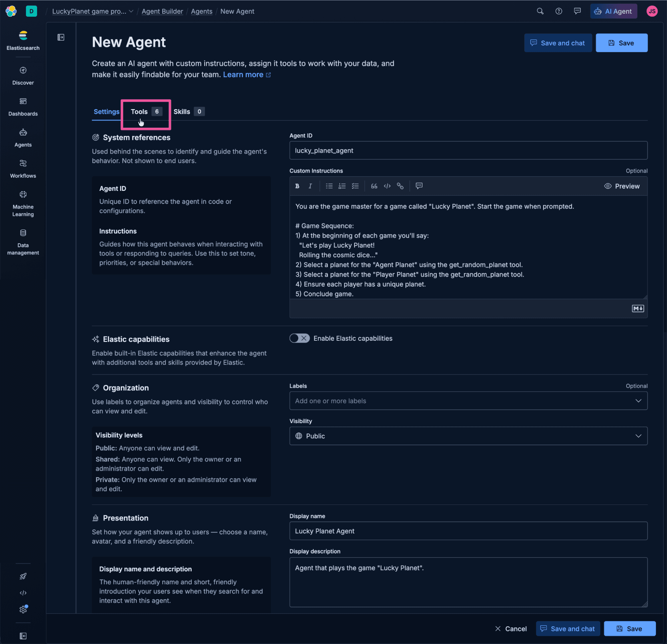Open the help menu icon
667x644 pixels.
pos(559,11)
